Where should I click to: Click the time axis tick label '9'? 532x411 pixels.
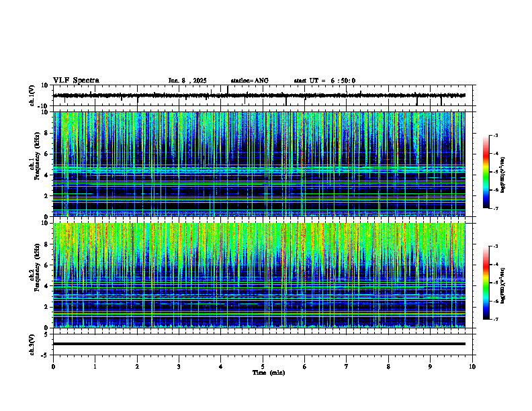pyautogui.click(x=430, y=367)
